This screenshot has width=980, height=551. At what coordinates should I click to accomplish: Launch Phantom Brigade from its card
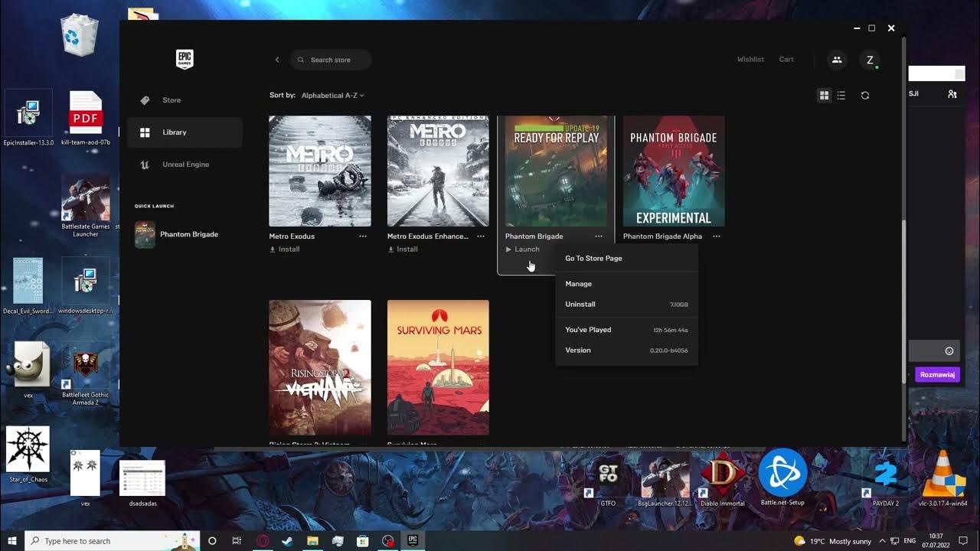(x=523, y=249)
